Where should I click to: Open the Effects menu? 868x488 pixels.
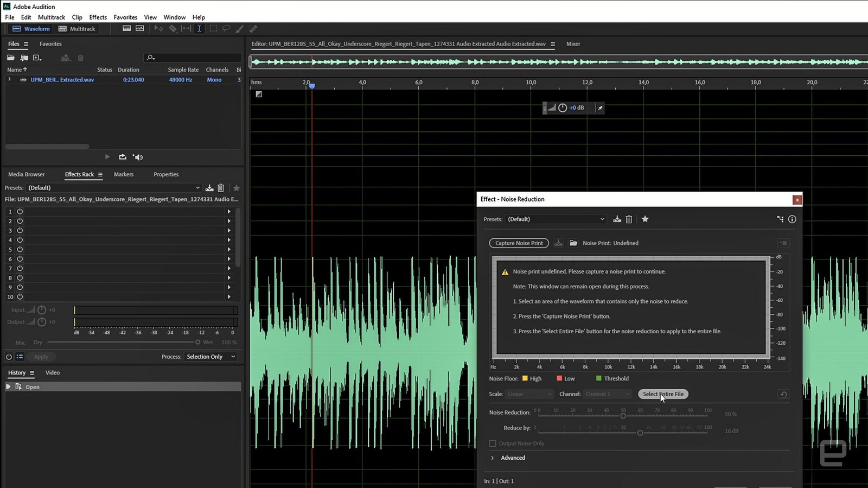(98, 17)
